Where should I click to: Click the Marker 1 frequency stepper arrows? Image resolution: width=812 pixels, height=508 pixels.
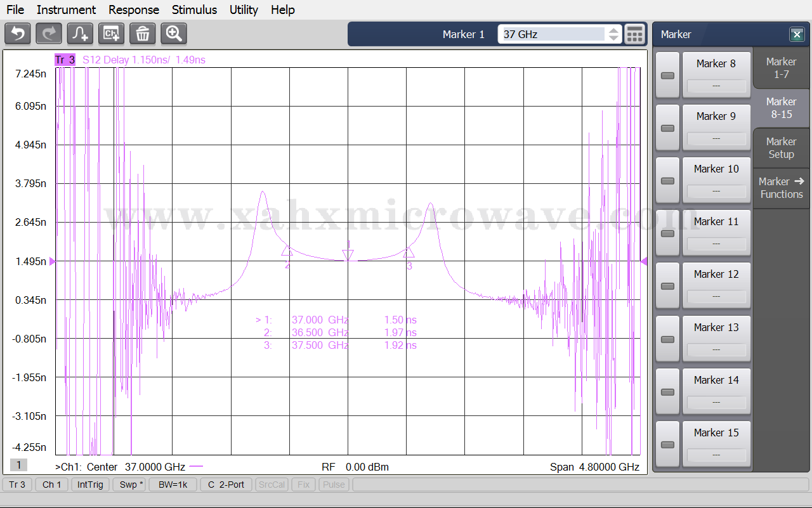coord(613,34)
